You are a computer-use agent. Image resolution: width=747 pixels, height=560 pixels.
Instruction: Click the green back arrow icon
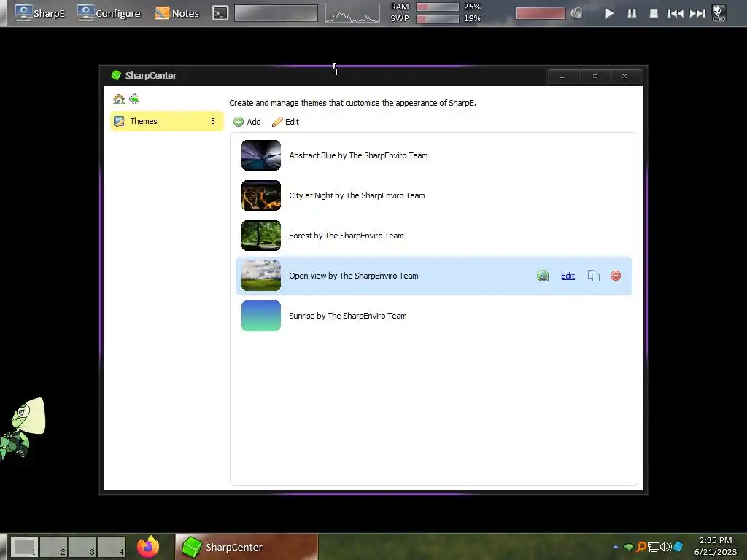click(x=134, y=99)
